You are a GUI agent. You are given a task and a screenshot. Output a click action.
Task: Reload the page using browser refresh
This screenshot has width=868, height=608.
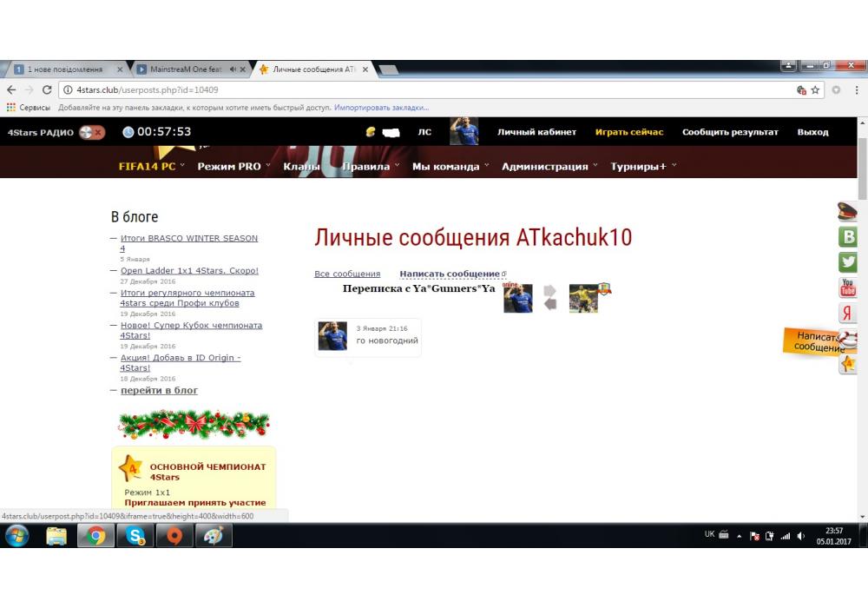coord(47,89)
